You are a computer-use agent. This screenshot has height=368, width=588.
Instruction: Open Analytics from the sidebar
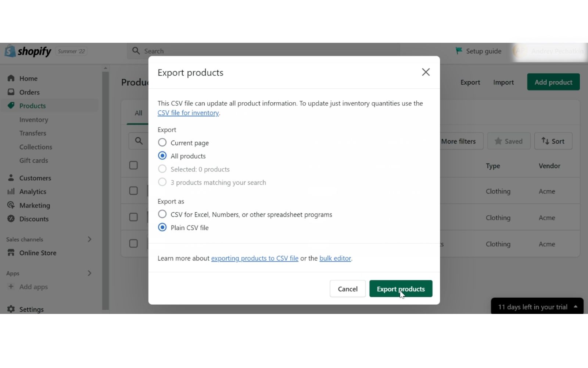click(x=32, y=191)
